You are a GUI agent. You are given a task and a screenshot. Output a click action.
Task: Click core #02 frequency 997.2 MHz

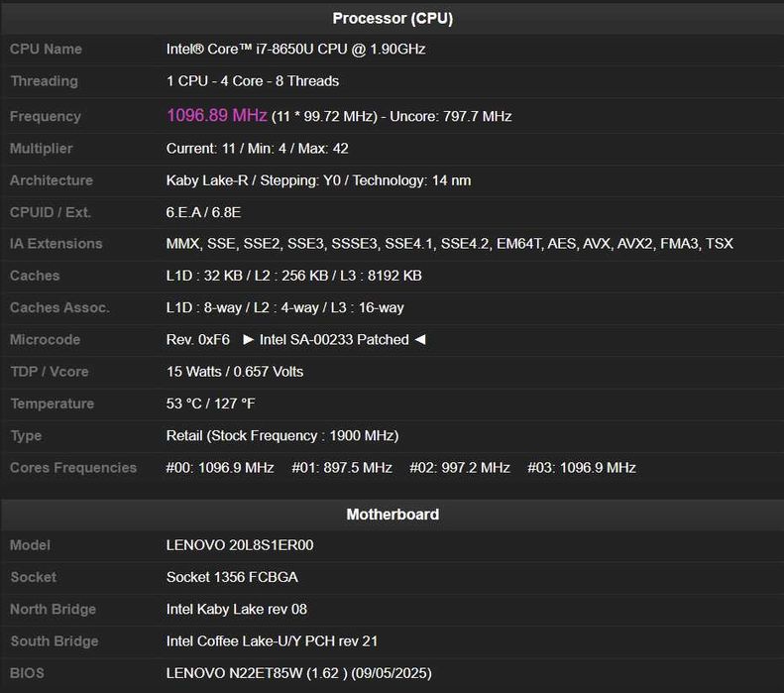[460, 468]
